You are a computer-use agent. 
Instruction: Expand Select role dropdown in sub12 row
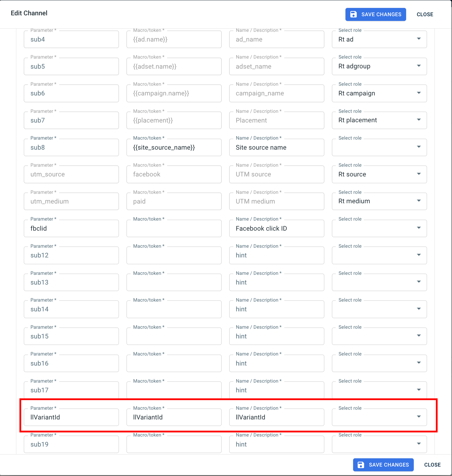pos(379,255)
